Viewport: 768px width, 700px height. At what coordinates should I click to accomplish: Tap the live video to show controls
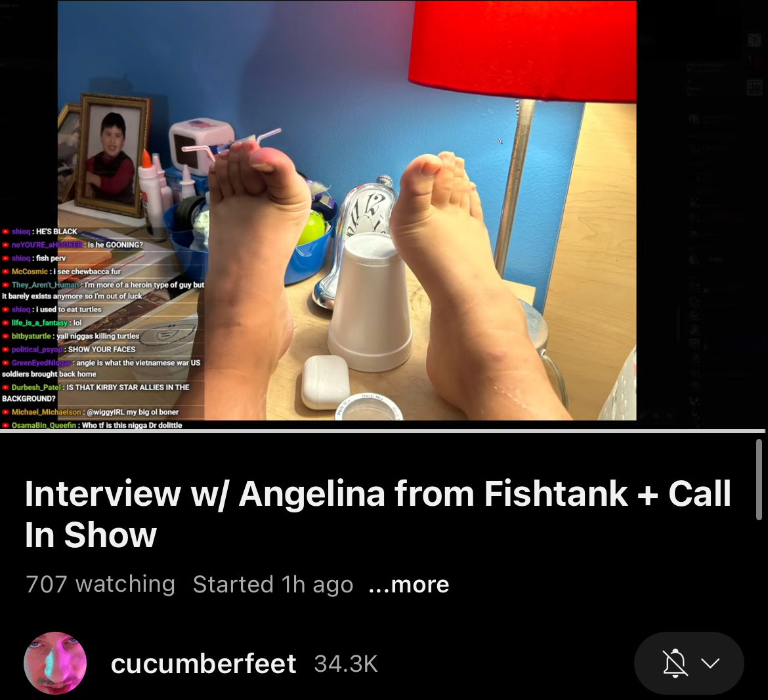pyautogui.click(x=347, y=211)
